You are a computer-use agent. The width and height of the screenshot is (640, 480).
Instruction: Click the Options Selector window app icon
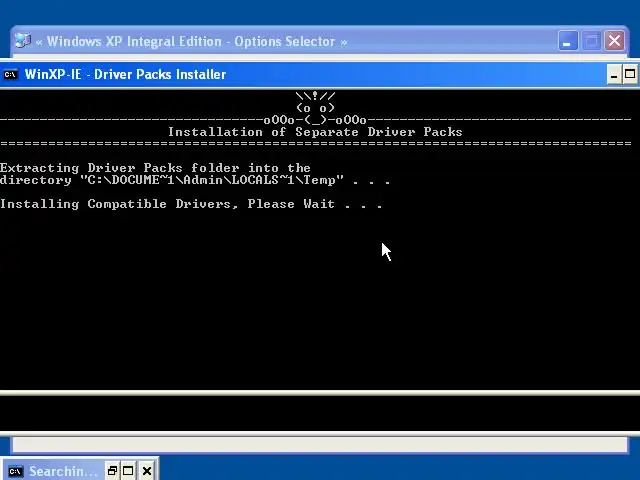[22, 41]
